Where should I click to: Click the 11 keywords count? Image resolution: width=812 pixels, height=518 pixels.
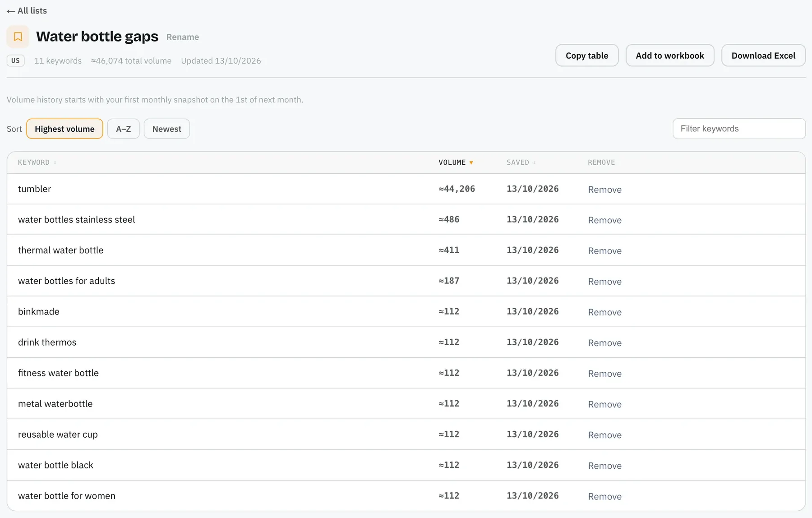(58, 61)
